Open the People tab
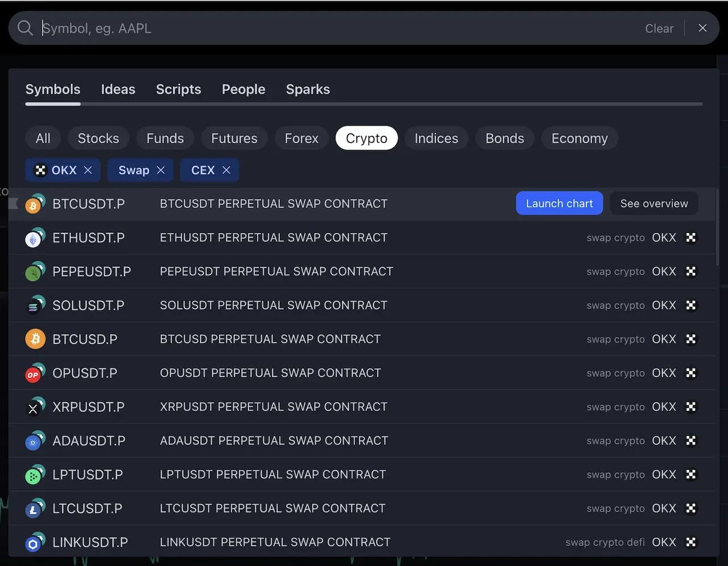 (x=243, y=89)
